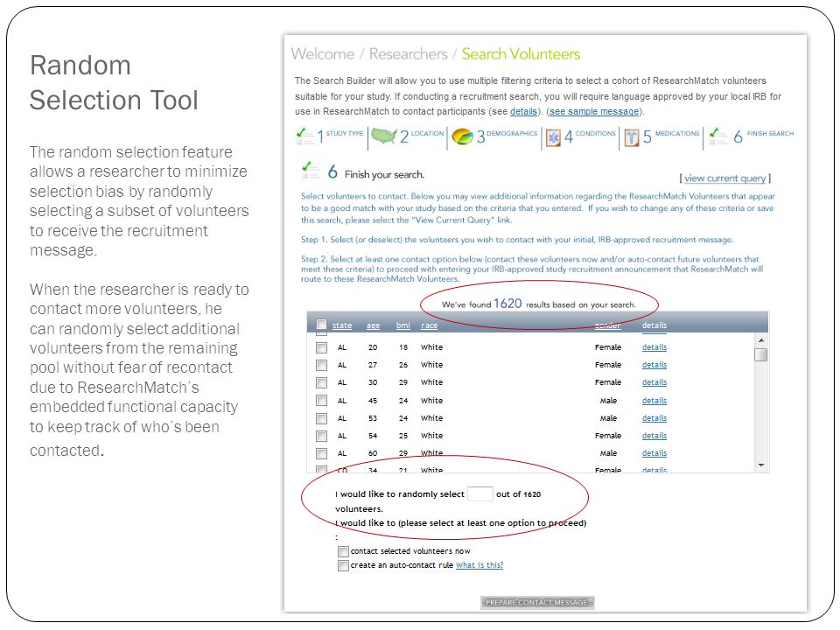840x630 pixels.
Task: Click the Prepare Contact Message button
Action: tap(537, 603)
